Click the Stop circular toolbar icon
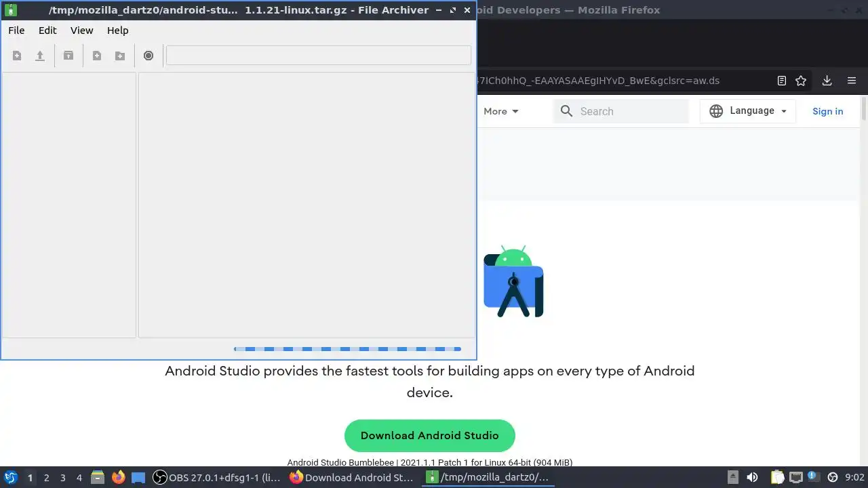This screenshot has width=868, height=488. [149, 56]
